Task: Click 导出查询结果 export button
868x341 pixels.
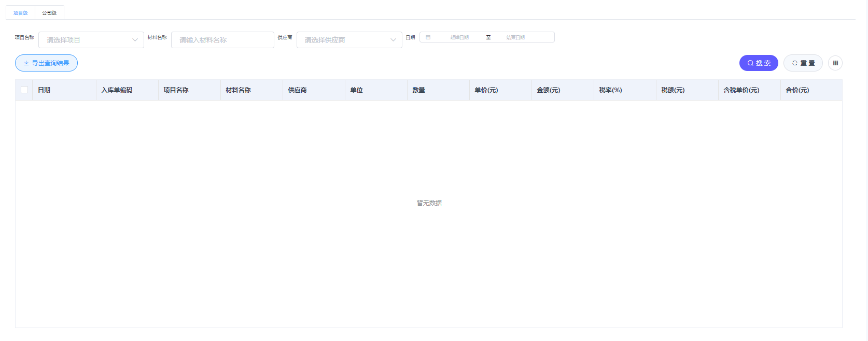Action: [46, 63]
